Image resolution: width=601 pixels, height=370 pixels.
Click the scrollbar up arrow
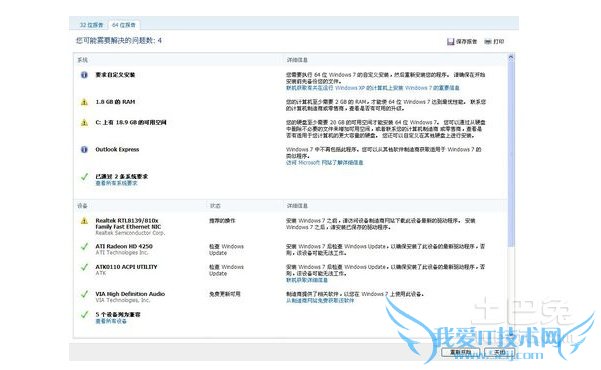pyautogui.click(x=511, y=58)
